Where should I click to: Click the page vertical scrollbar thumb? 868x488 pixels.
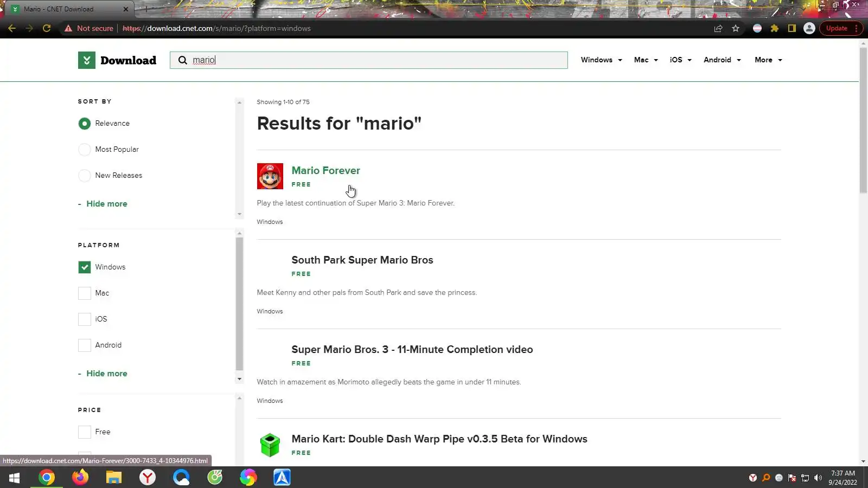pyautogui.click(x=863, y=120)
